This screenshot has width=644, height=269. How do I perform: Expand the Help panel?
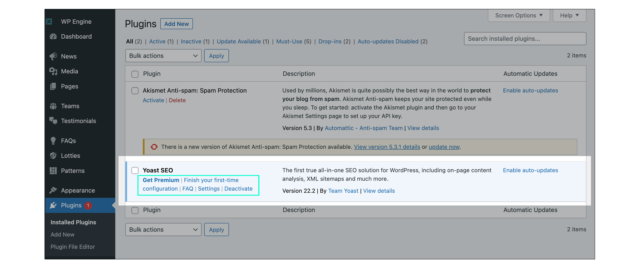[x=569, y=15]
